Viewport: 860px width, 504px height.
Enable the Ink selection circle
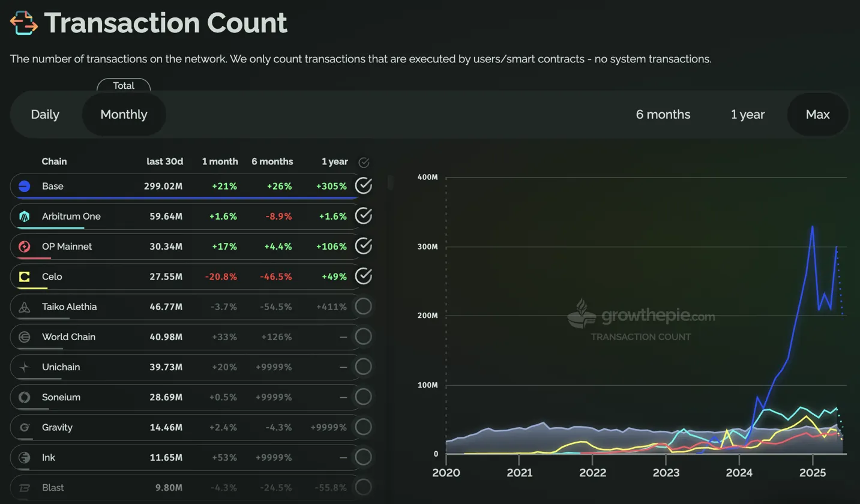(x=364, y=457)
